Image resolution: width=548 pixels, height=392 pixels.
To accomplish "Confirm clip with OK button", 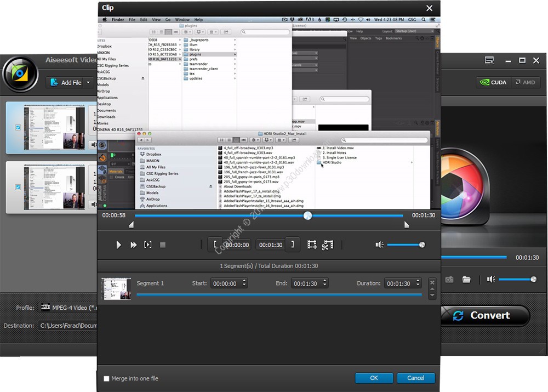I will [374, 378].
